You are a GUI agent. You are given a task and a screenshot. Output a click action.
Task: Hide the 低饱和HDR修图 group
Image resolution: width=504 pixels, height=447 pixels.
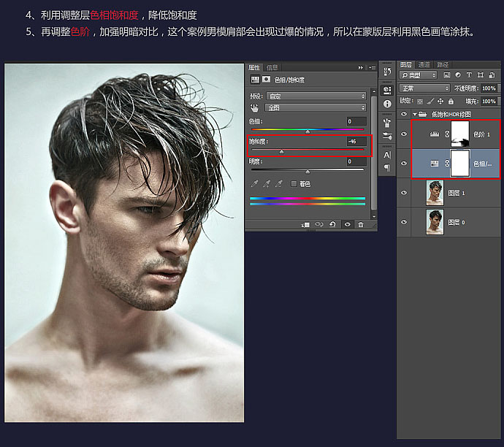click(x=404, y=114)
